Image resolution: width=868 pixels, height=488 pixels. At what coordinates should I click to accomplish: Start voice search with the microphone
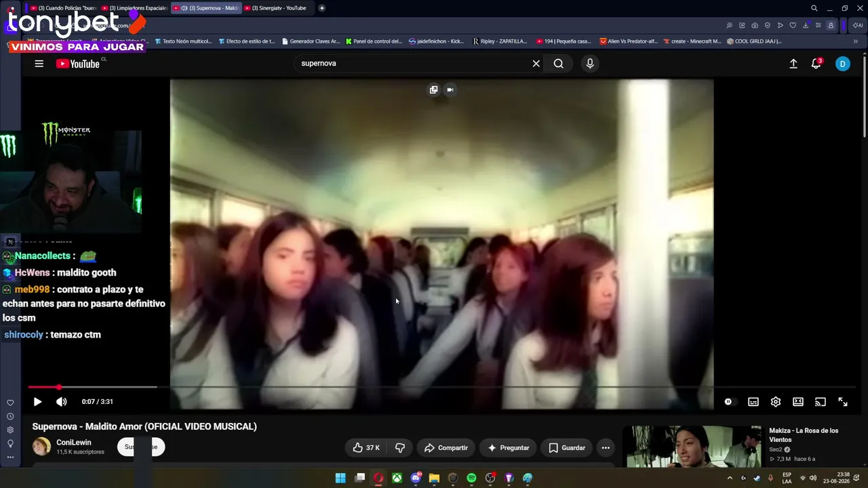[590, 64]
